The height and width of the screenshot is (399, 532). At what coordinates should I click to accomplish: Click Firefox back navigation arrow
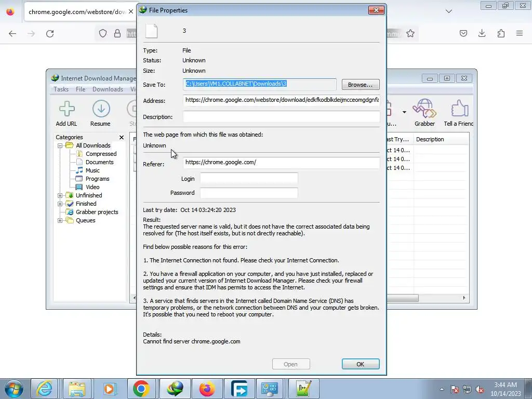(x=12, y=34)
